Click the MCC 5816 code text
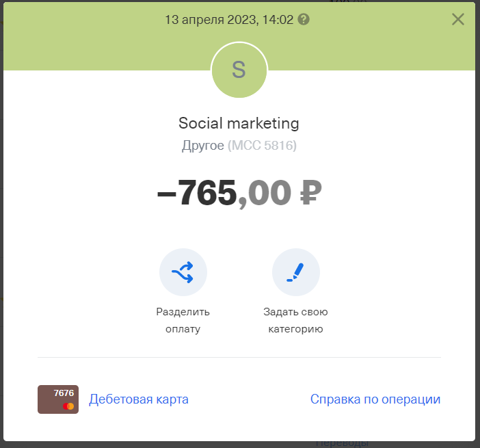The image size is (480, 448). [x=262, y=146]
